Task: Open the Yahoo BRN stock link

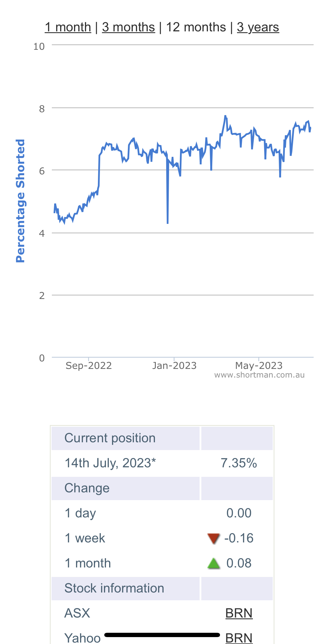Action: click(239, 638)
